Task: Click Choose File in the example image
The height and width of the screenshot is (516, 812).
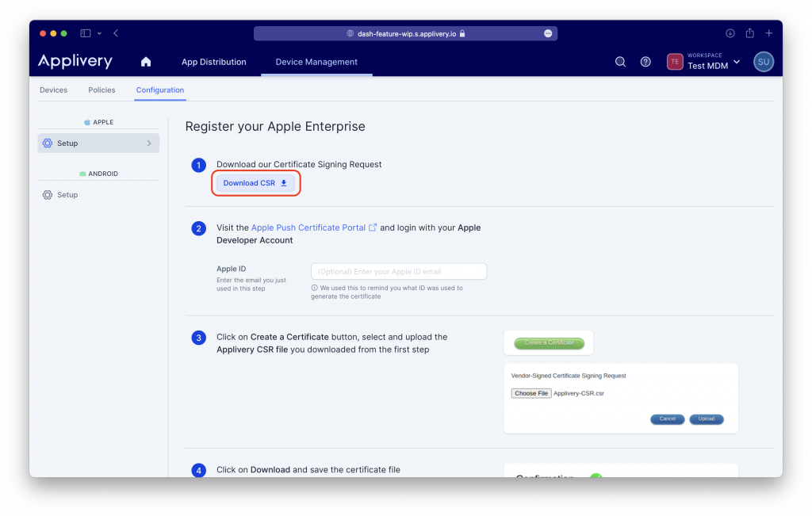Action: tap(531, 393)
